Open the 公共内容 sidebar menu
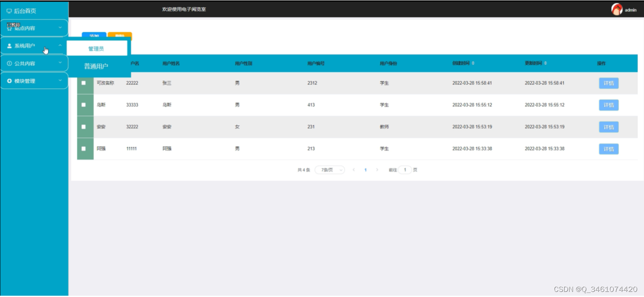The width and height of the screenshot is (644, 297). tap(34, 63)
